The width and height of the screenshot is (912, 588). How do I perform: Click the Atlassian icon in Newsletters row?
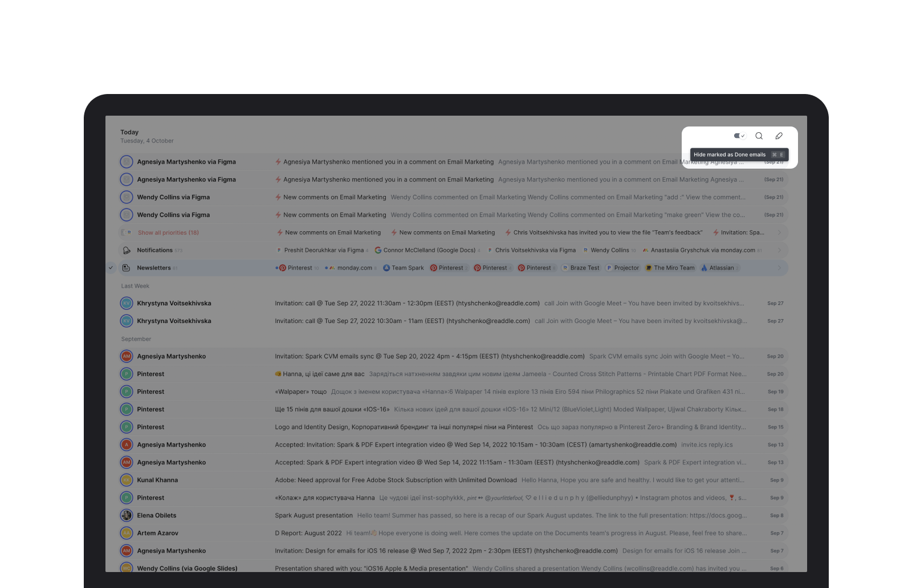pyautogui.click(x=704, y=267)
